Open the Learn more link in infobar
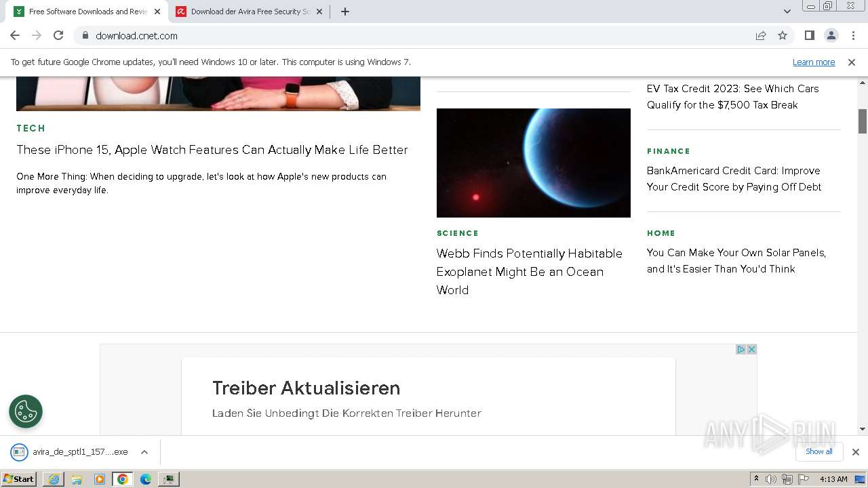 click(814, 62)
